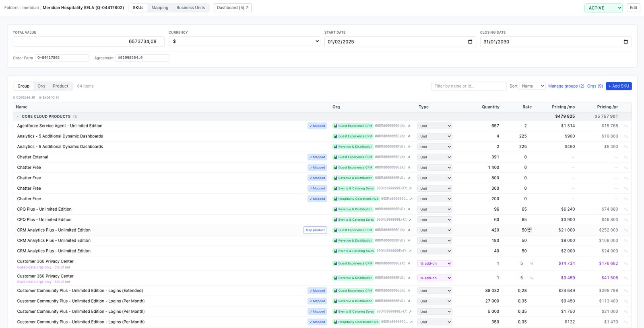Open org link arrow in Logins (Extended) row
This screenshot has height=328, width=644.
(x=409, y=291)
